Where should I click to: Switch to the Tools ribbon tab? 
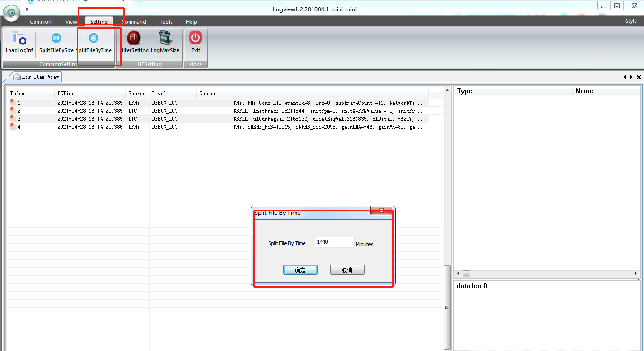tap(166, 22)
